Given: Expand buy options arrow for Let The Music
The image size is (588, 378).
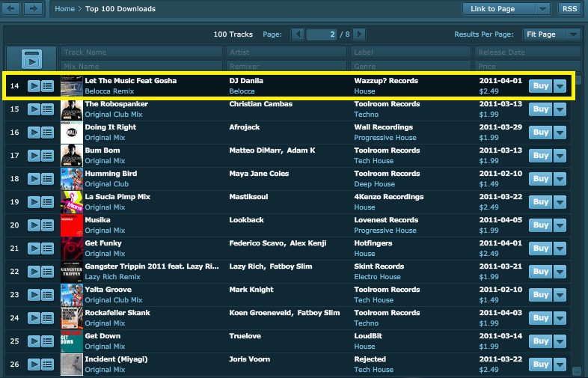Looking at the screenshot, I should click(561, 86).
